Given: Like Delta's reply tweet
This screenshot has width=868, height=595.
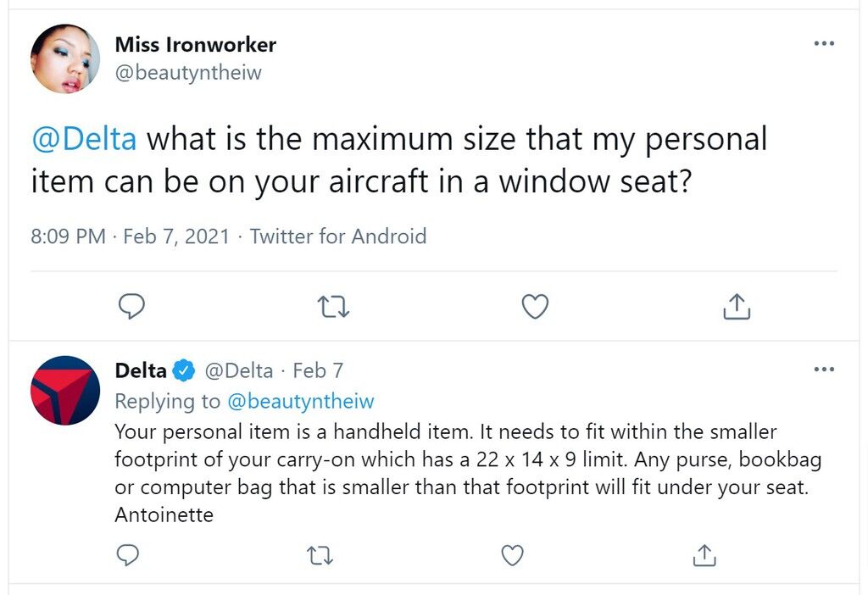Looking at the screenshot, I should click(512, 555).
